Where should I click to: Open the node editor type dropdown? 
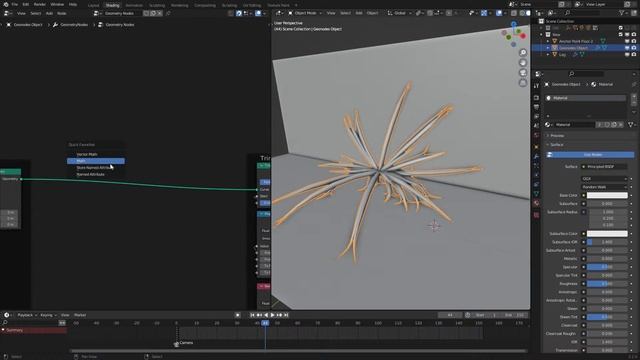pyautogui.click(x=8, y=13)
